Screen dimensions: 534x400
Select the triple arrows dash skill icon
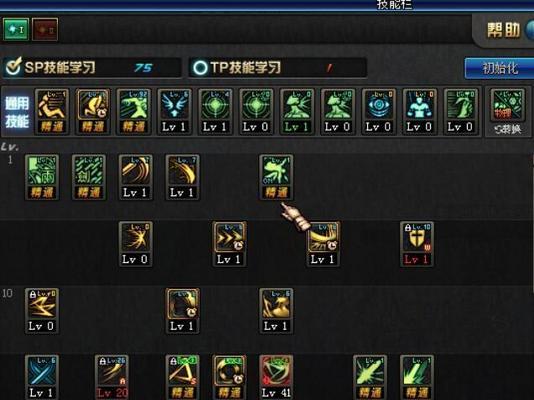click(229, 244)
